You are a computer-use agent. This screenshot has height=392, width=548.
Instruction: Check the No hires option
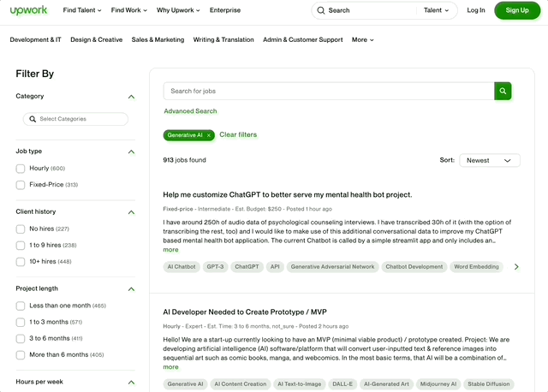(x=21, y=229)
